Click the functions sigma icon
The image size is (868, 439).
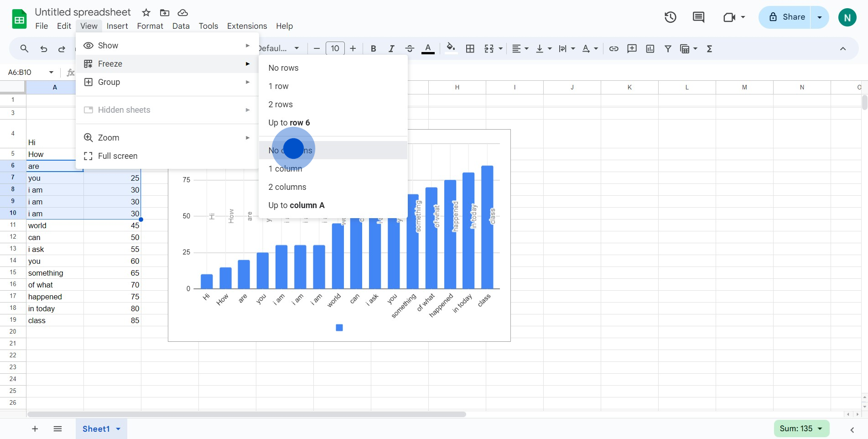click(x=709, y=49)
